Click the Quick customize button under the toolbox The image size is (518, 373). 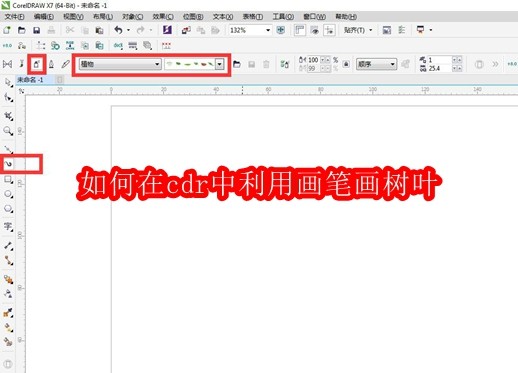click(8, 364)
